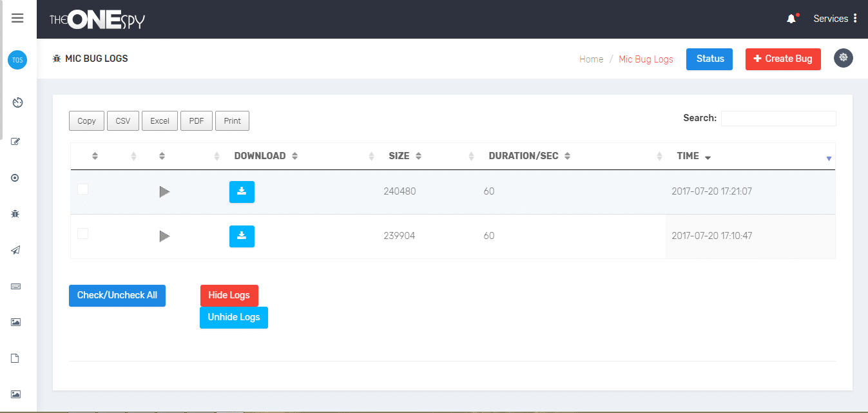Open the keyboard icon in sidebar
The width and height of the screenshot is (868, 413).
(x=17, y=287)
